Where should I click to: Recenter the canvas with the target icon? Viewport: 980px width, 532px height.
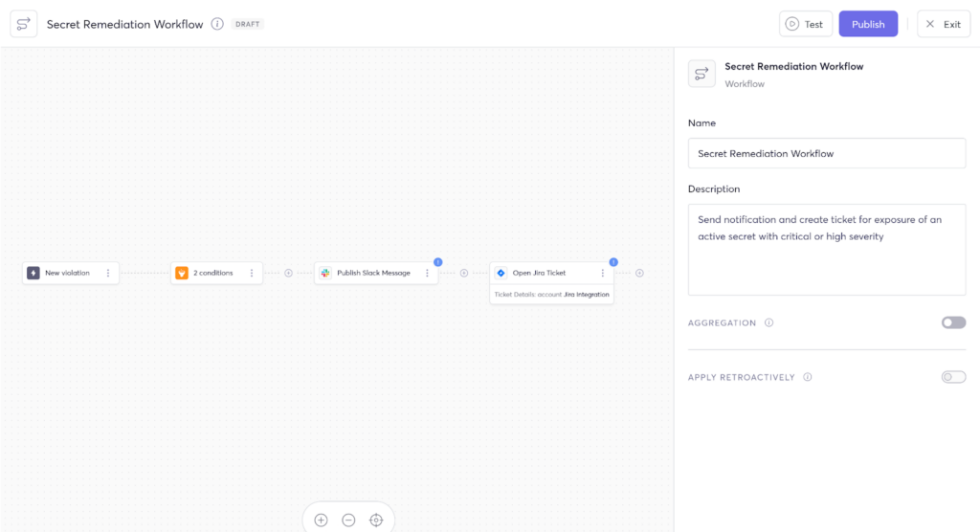tap(376, 520)
